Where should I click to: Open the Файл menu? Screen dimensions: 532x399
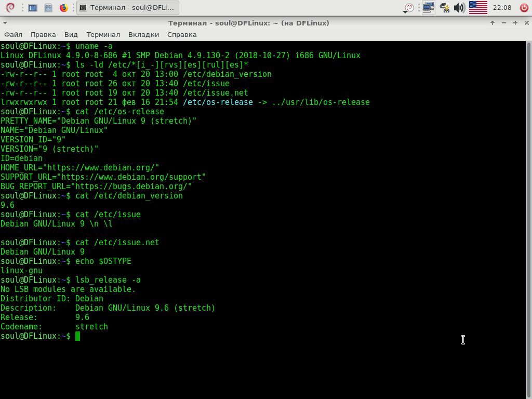[x=13, y=35]
